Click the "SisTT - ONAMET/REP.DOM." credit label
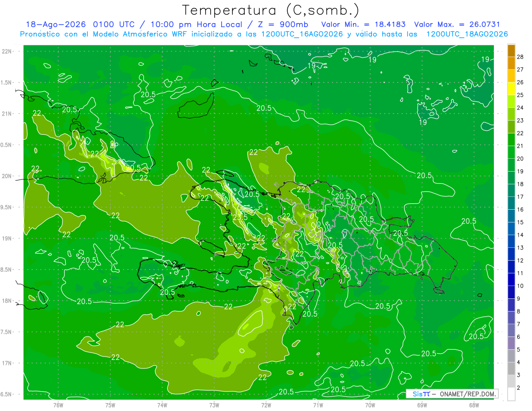Viewport: 532px width, 411px height. [x=452, y=394]
